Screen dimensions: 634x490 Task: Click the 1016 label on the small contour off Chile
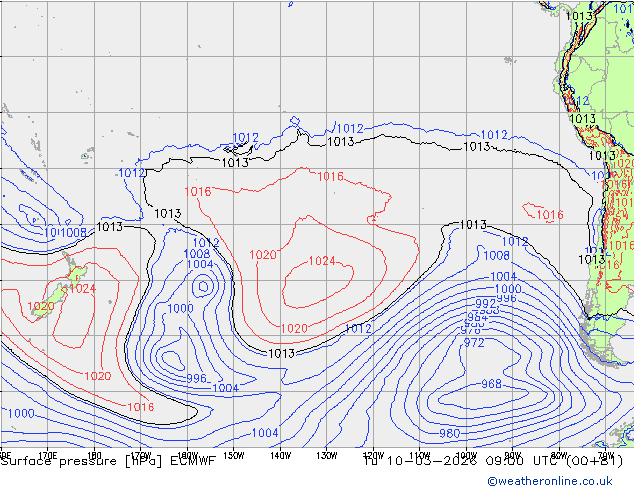tap(550, 215)
